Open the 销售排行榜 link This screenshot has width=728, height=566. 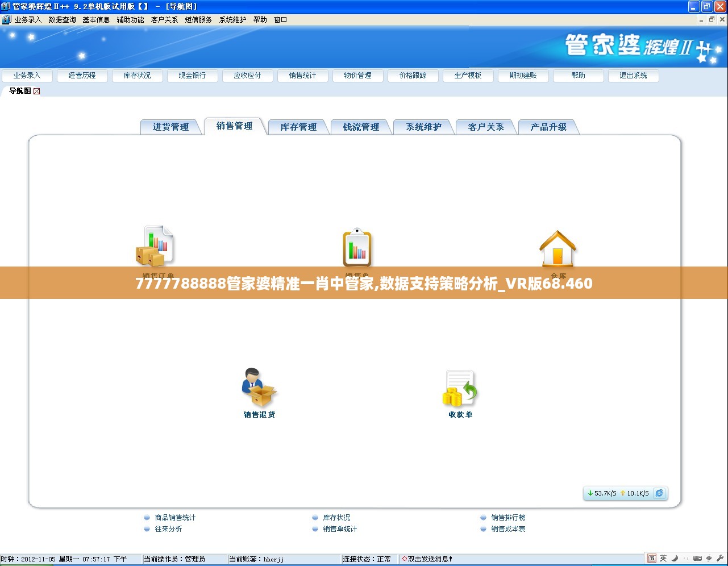point(508,518)
